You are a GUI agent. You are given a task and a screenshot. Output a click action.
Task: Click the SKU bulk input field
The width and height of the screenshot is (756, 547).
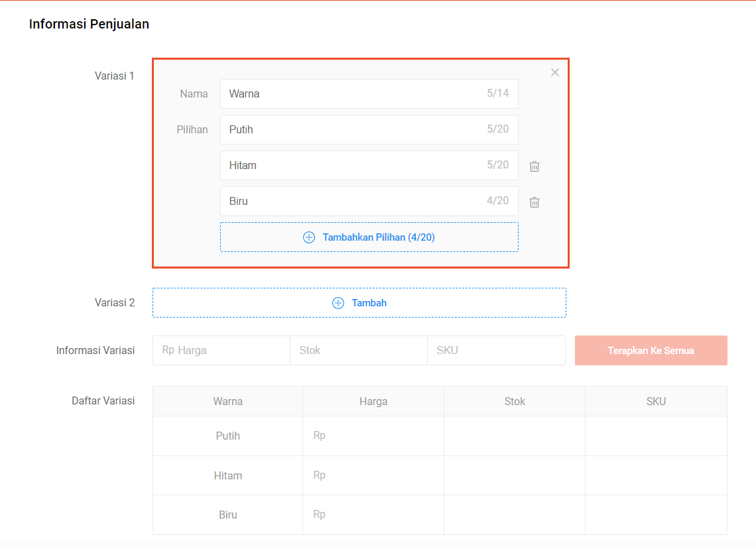point(496,351)
